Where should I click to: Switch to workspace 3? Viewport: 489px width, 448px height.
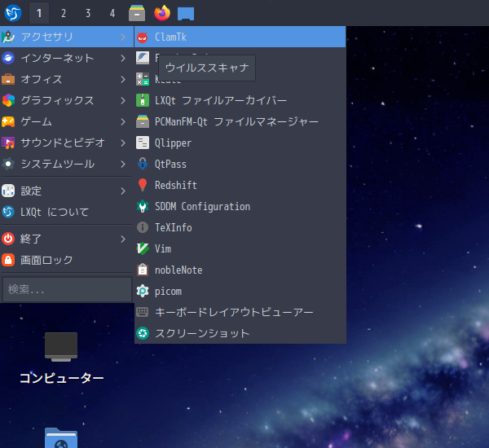pos(88,13)
